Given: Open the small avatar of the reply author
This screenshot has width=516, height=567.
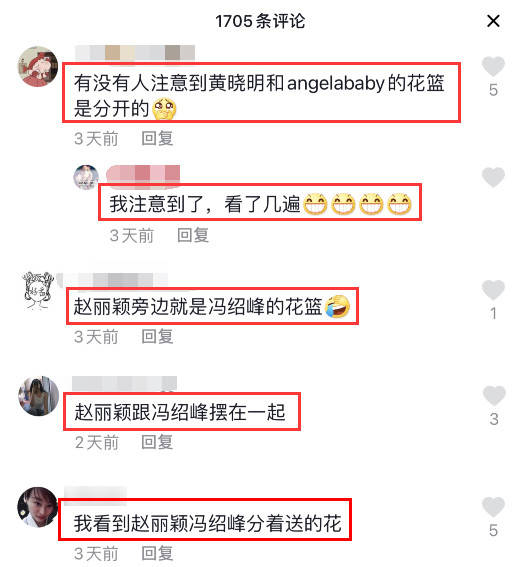Looking at the screenshot, I should (x=86, y=177).
